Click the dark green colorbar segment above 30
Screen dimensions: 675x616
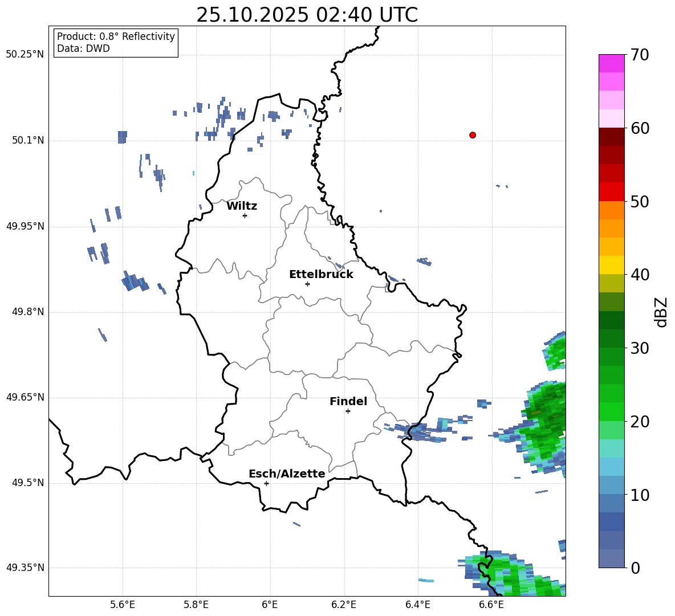611,338
